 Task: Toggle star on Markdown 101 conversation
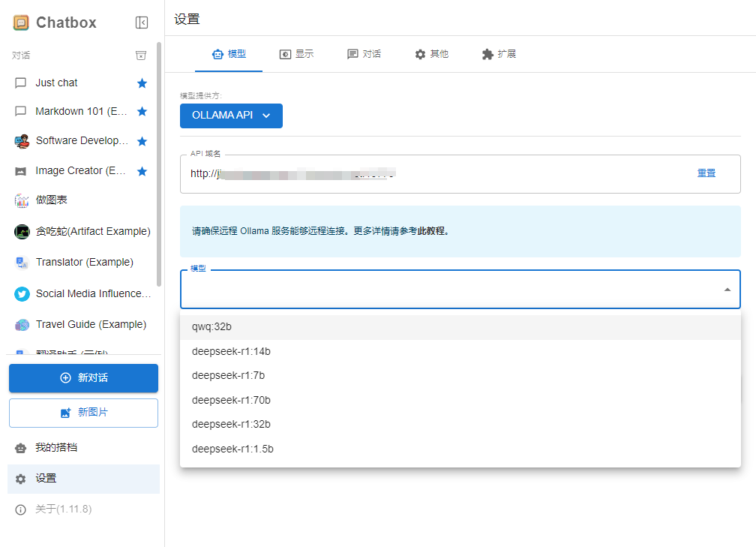142,111
